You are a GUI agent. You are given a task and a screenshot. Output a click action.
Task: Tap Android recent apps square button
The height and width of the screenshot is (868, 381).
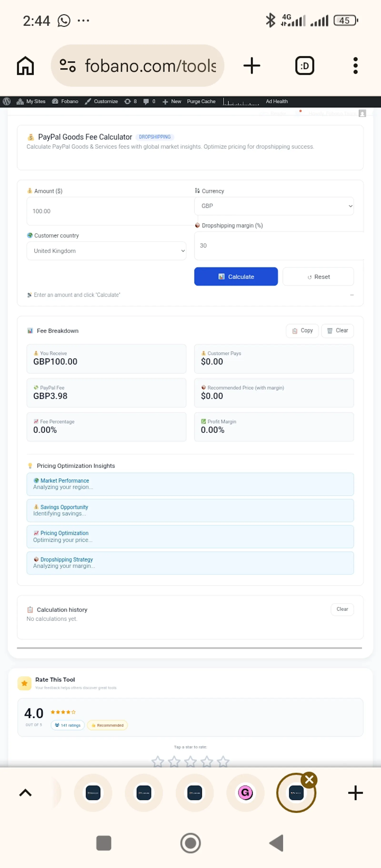103,843
